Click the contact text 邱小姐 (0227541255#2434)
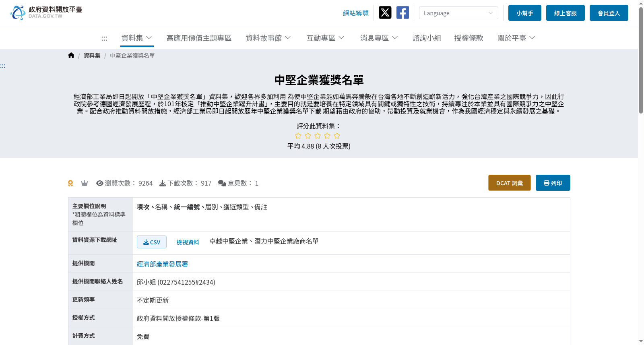Viewport: 644px width, 345px height. pyautogui.click(x=176, y=282)
